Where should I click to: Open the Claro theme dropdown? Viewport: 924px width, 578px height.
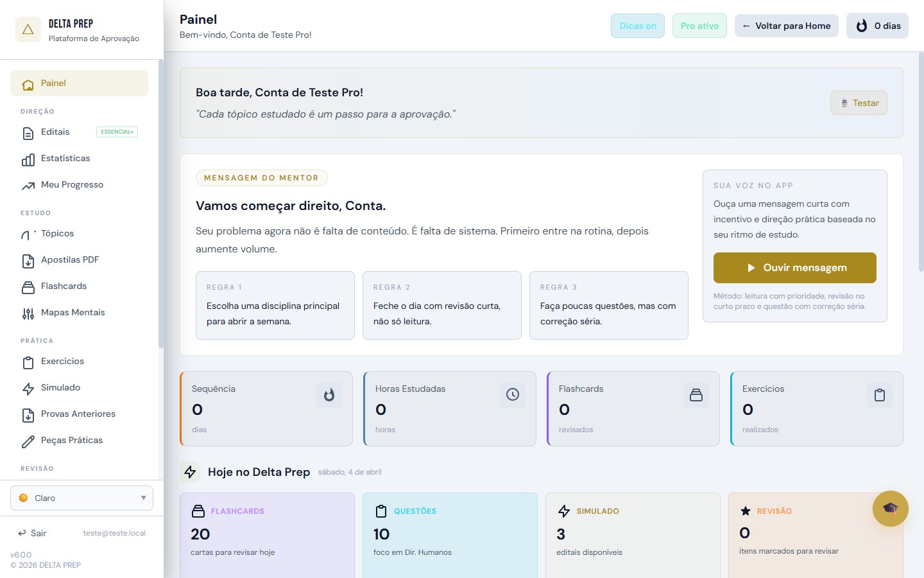click(x=81, y=498)
